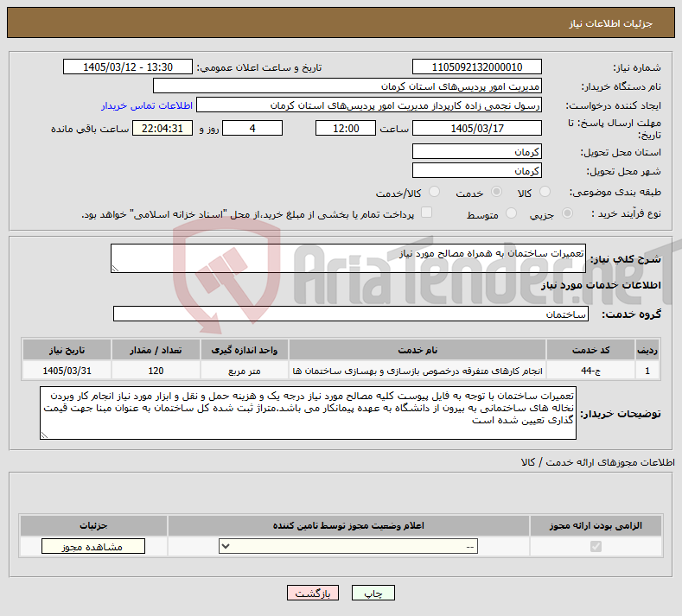Click the تعداد / مقدار column header
The width and height of the screenshot is (682, 616).
(x=156, y=350)
